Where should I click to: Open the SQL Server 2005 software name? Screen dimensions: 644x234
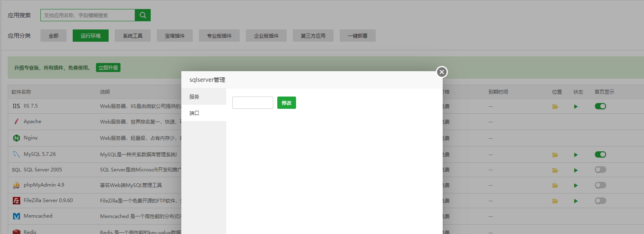tap(43, 170)
